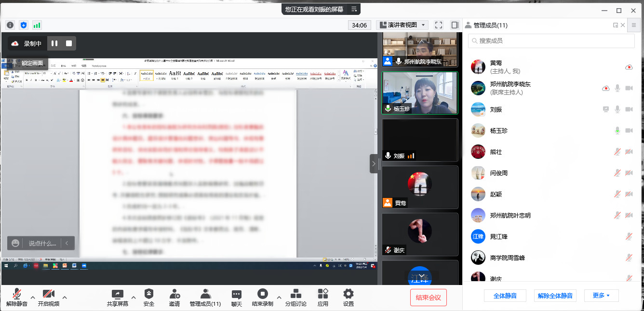644x311 pixels.
Task: Select 郑州航院李晓东's video thumbnail
Action: (x=420, y=50)
